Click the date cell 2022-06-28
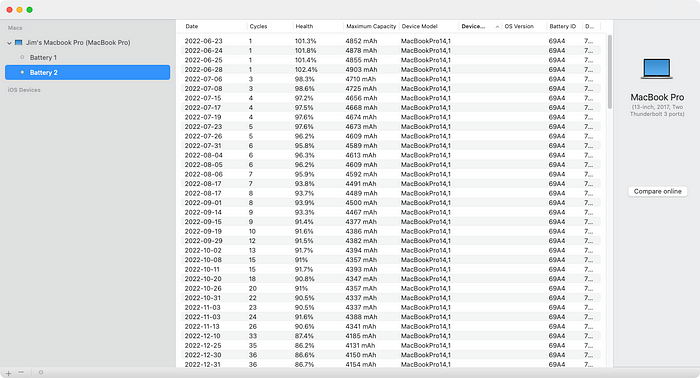This screenshot has width=700, height=378. pyautogui.click(x=204, y=70)
